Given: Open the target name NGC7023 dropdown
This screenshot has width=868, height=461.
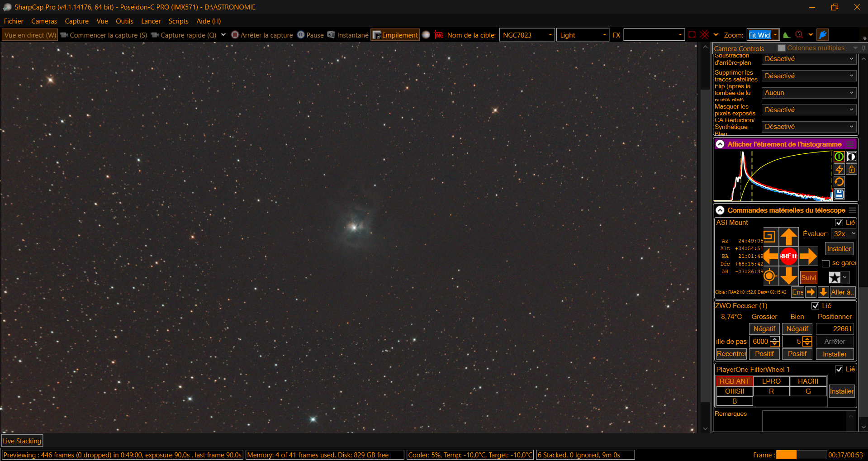Looking at the screenshot, I should (550, 35).
